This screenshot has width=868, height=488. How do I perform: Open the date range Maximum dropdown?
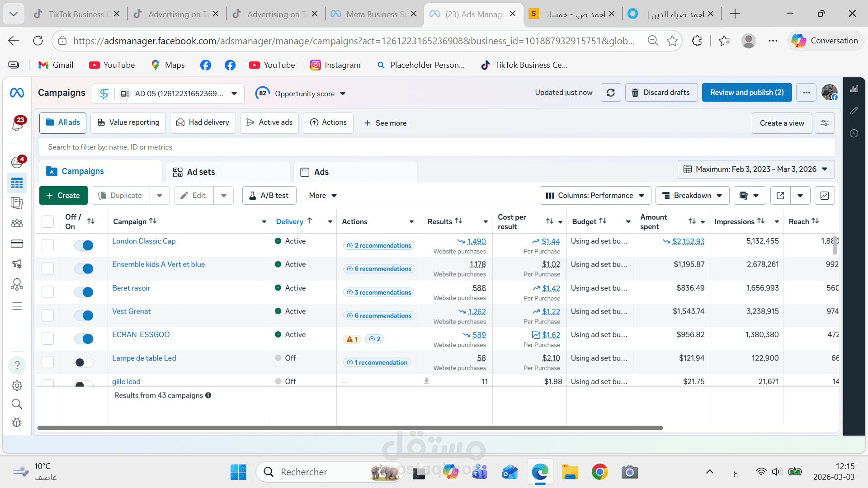(756, 169)
